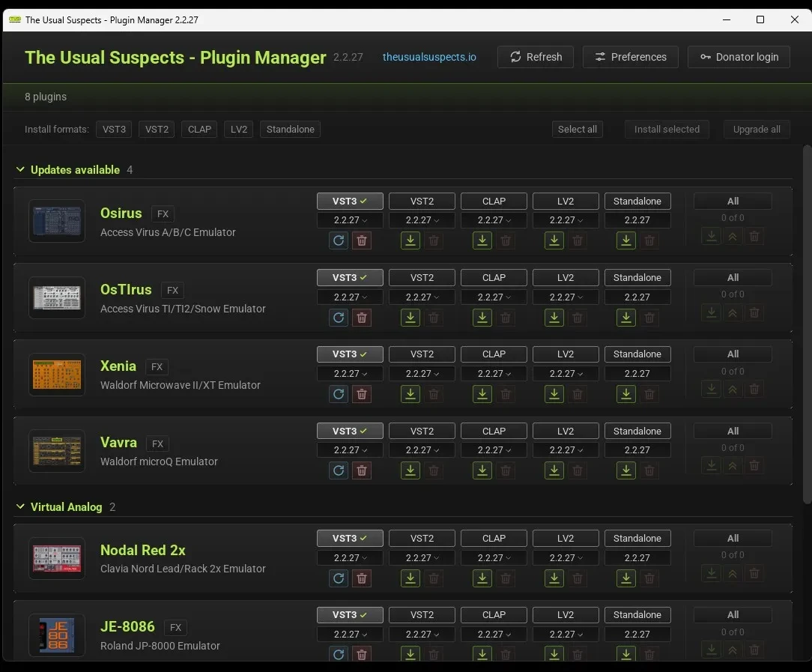The image size is (812, 672).
Task: Select the CLAP format for Xenia
Action: [494, 354]
